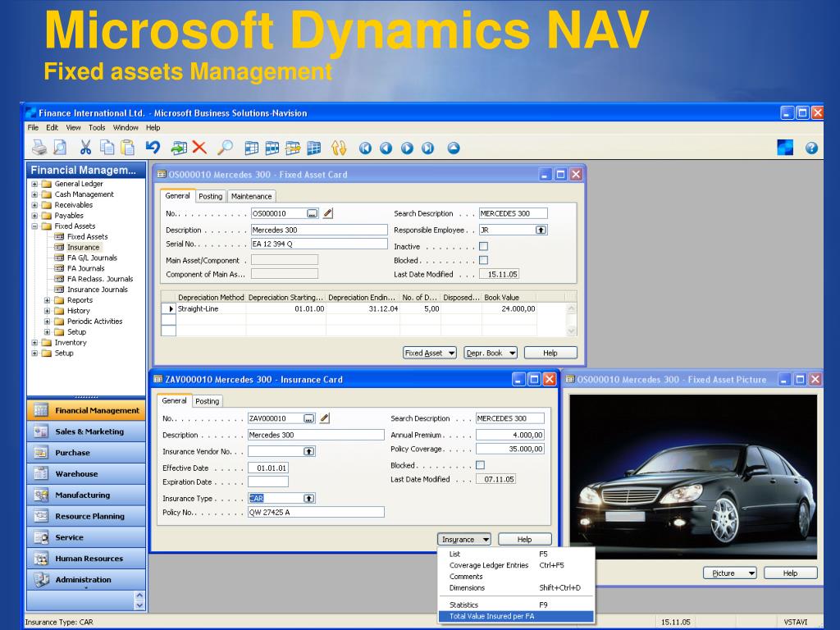Click the Policy No. input field
Screen dimensions: 840x630
click(x=316, y=513)
